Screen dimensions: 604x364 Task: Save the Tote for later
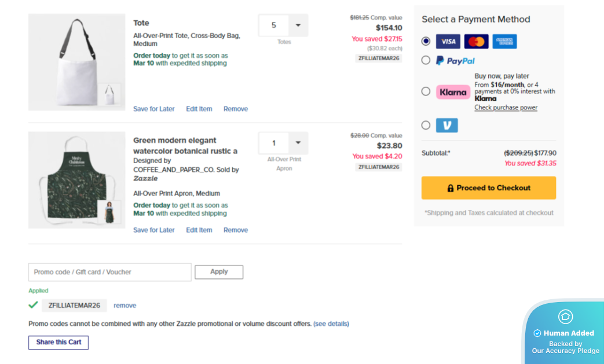coord(154,109)
